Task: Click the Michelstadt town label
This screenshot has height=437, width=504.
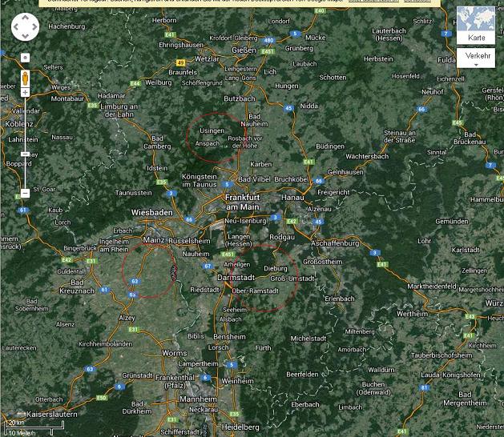Action: click(308, 338)
